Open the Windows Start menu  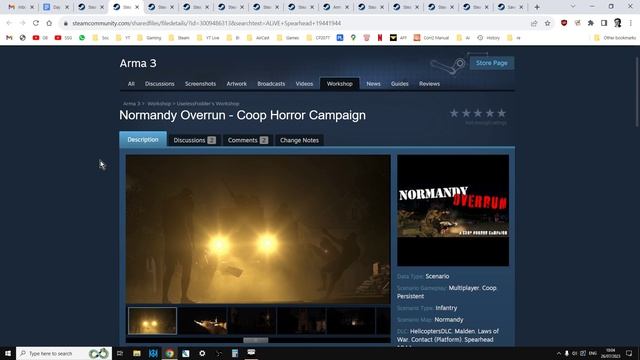[8, 353]
